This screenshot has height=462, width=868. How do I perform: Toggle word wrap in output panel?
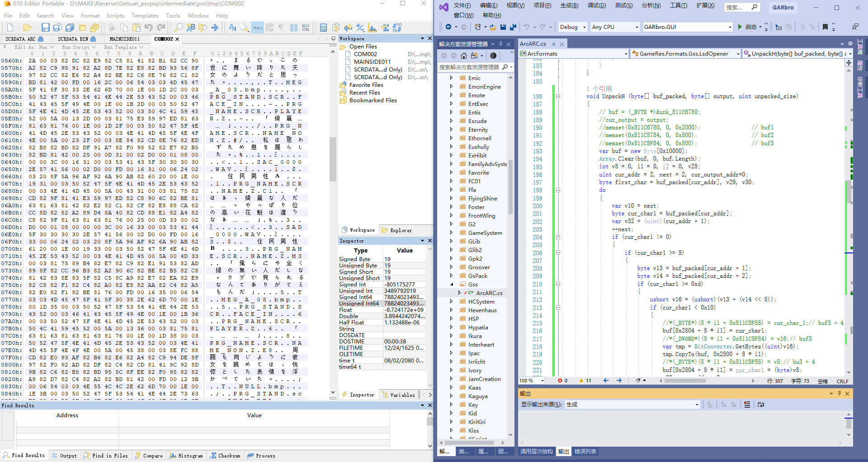tap(761, 405)
